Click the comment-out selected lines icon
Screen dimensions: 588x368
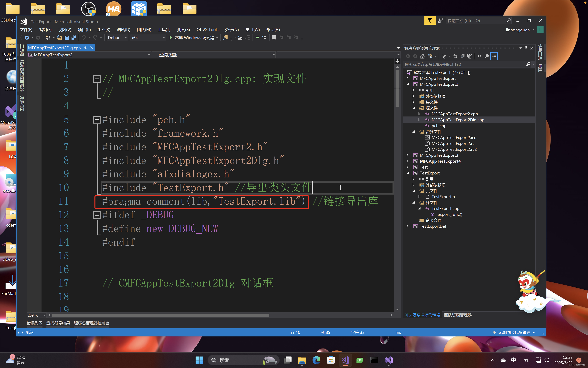(x=257, y=37)
